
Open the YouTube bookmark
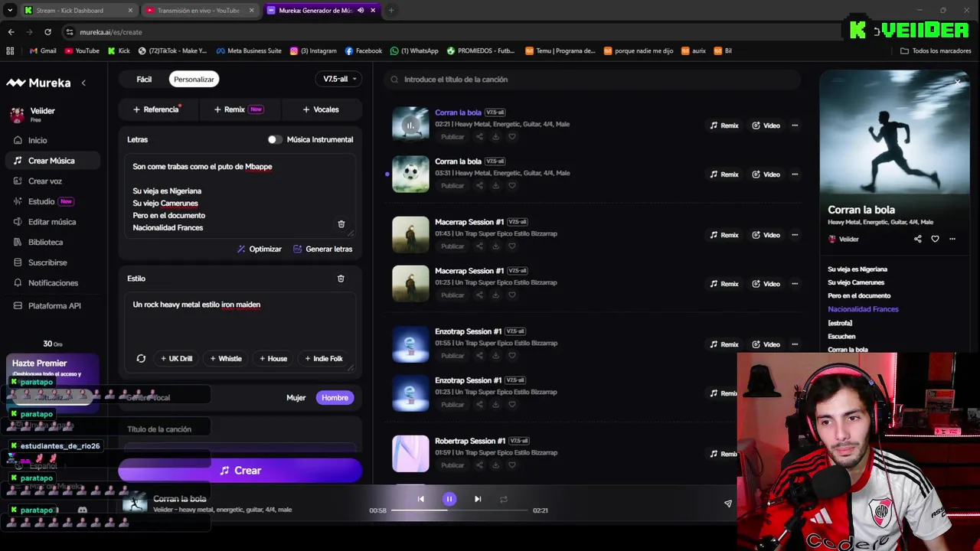tap(83, 51)
